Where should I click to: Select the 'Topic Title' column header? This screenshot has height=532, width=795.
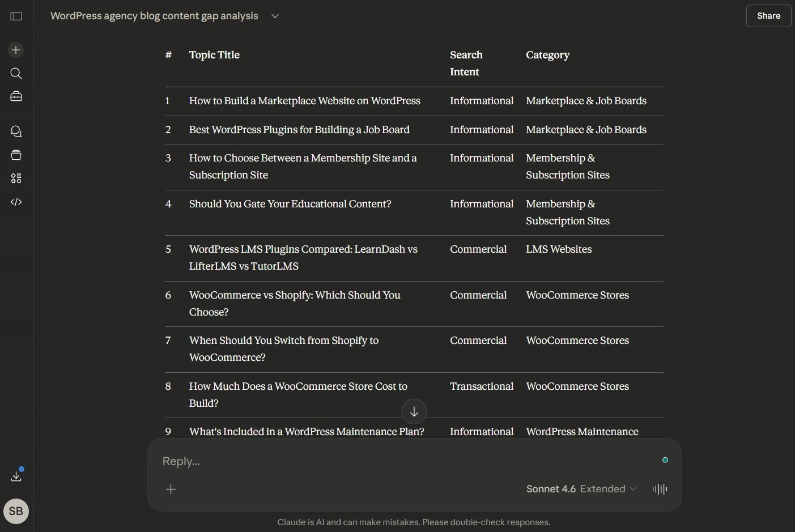(214, 55)
